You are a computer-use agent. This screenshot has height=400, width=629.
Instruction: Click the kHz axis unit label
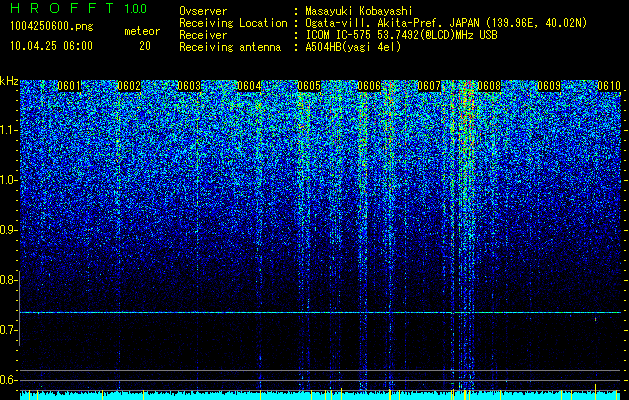[9, 81]
